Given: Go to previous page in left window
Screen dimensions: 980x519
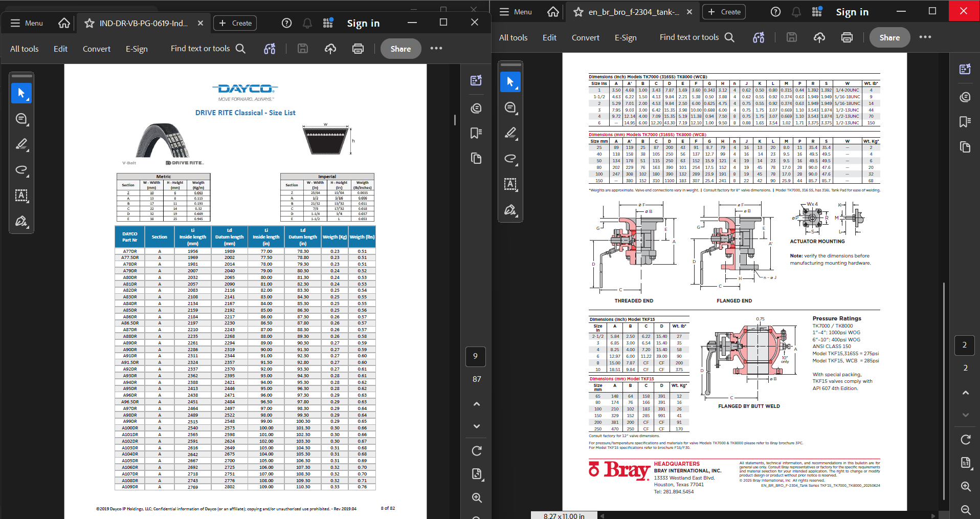Looking at the screenshot, I should (x=477, y=404).
